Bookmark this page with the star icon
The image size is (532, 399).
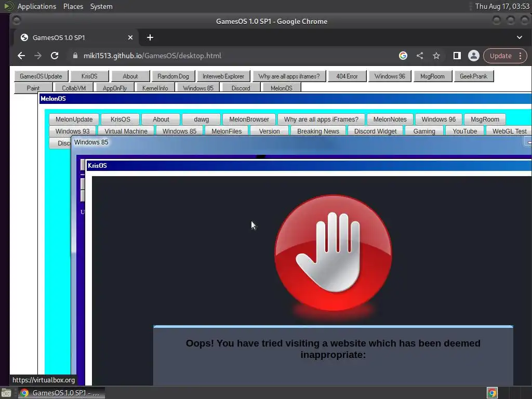tap(436, 56)
